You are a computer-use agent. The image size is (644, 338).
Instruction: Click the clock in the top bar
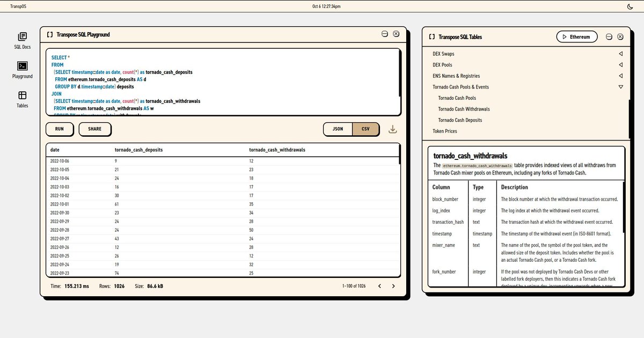pyautogui.click(x=326, y=6)
